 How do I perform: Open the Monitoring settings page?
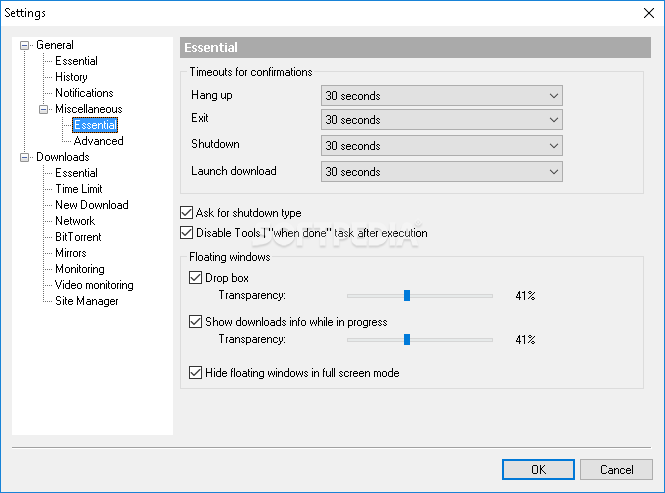tap(80, 269)
